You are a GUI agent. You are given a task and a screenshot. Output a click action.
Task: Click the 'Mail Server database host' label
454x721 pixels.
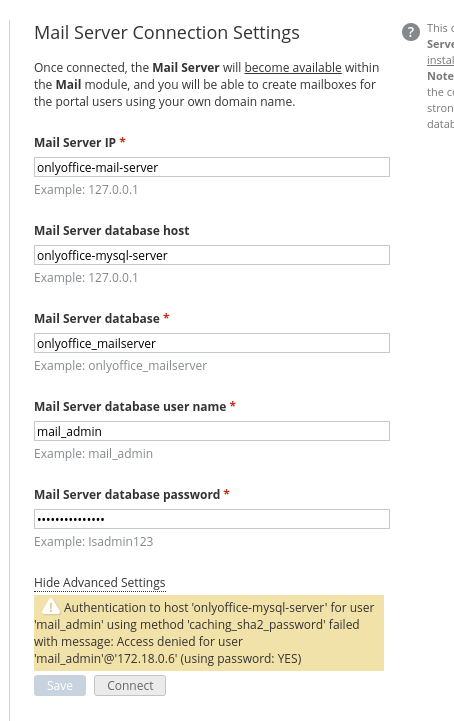112,230
